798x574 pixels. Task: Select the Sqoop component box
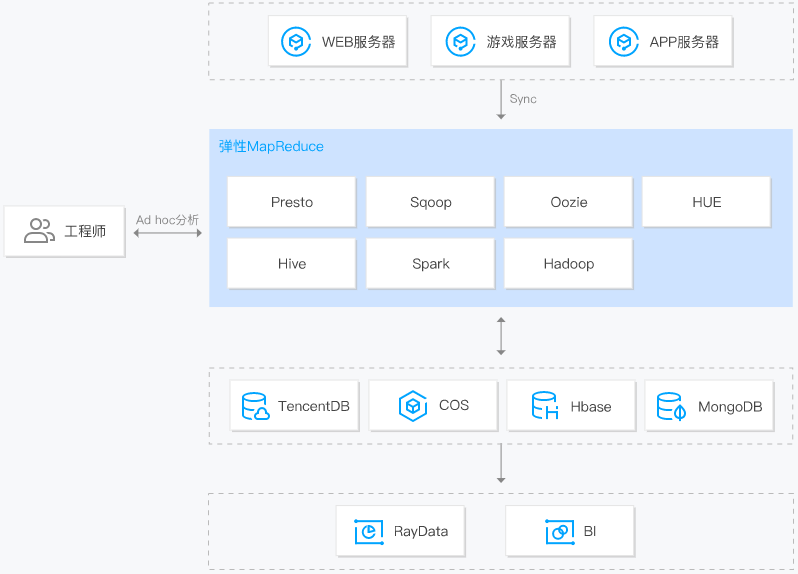431,202
